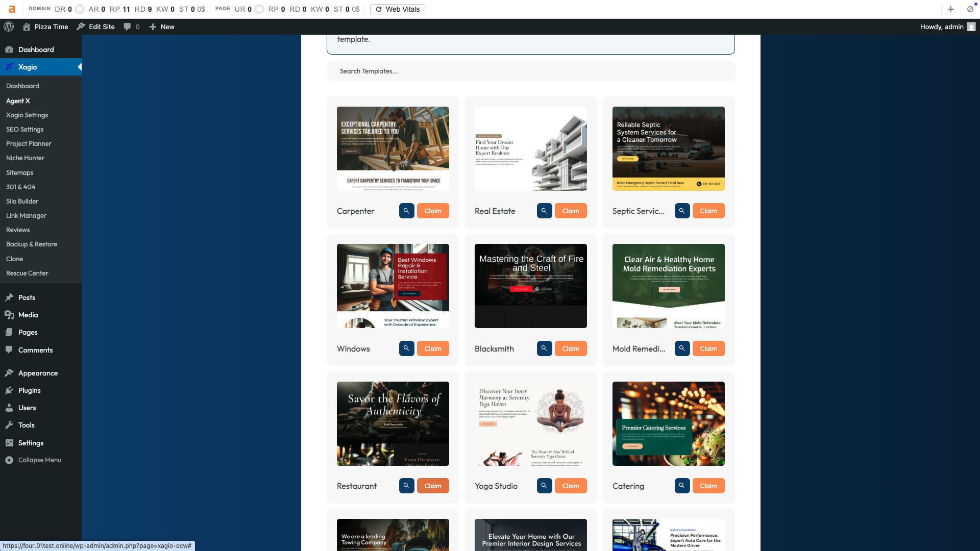Screen dimensions: 980x551
Task: Open the Appearance menu
Action: [41, 373]
